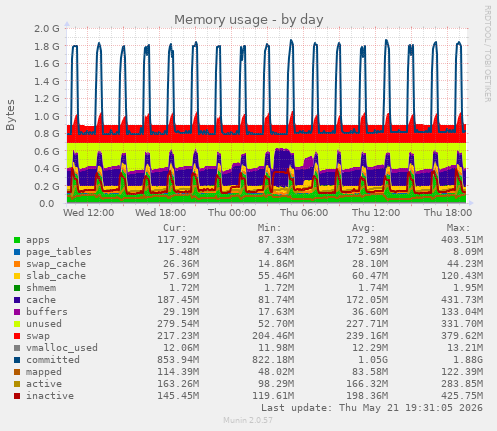Viewport: 497px width, 431px height.
Task: Click the 'Thu 18:00' x-axis label
Action: pyautogui.click(x=448, y=213)
